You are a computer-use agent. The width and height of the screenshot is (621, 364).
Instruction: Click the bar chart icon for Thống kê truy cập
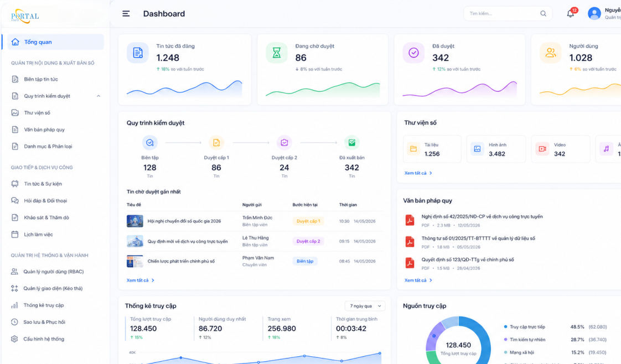coord(14,305)
